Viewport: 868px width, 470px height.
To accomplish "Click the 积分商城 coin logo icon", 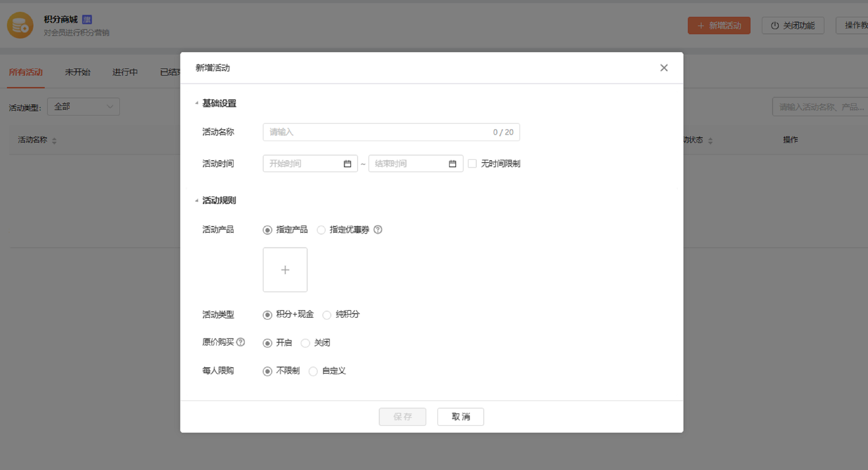I will (x=20, y=25).
